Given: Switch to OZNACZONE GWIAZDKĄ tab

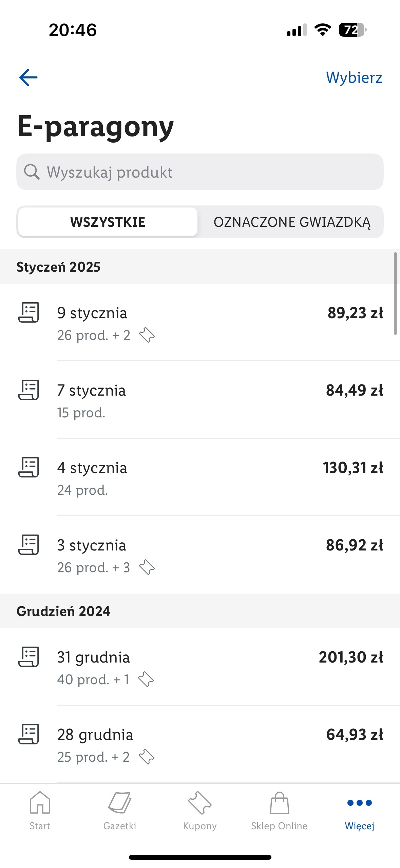Looking at the screenshot, I should tap(292, 222).
